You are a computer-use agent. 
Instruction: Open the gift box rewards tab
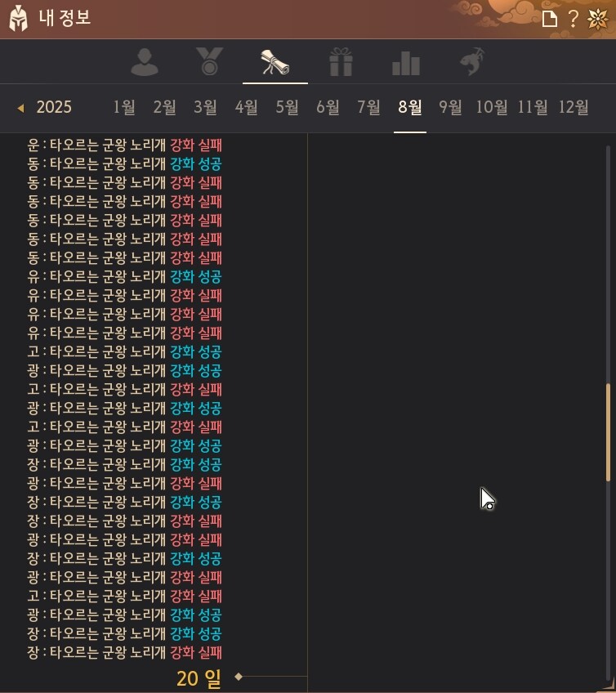(341, 62)
